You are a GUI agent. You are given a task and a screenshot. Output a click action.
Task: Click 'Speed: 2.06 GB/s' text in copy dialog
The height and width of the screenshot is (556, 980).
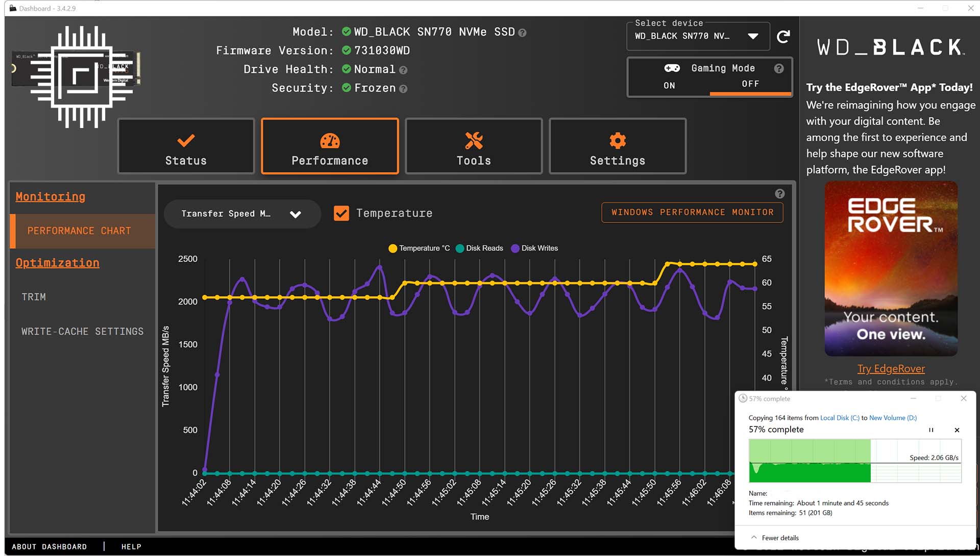(934, 458)
